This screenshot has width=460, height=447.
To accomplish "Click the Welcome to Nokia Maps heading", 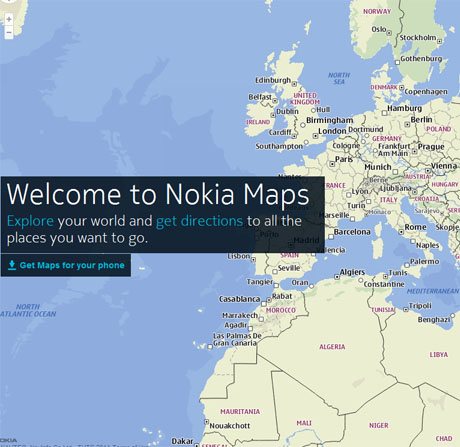I will point(158,194).
